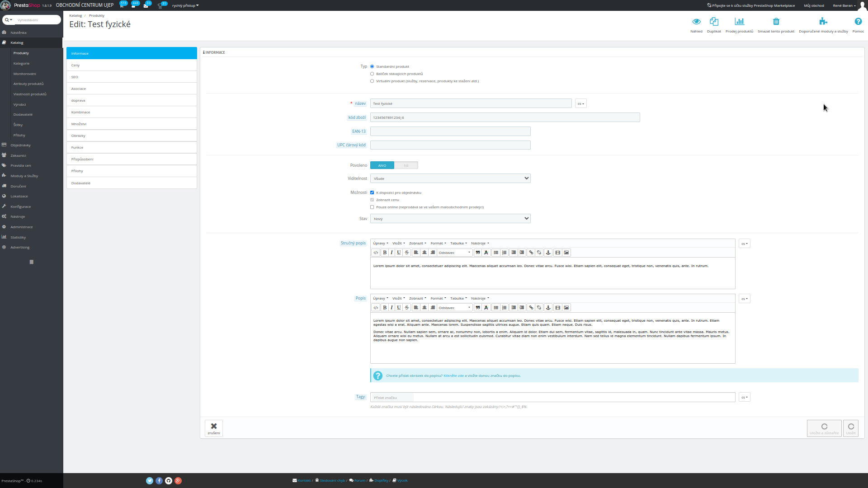Click Twitter icon in footer
The height and width of the screenshot is (488, 868).
(x=150, y=481)
